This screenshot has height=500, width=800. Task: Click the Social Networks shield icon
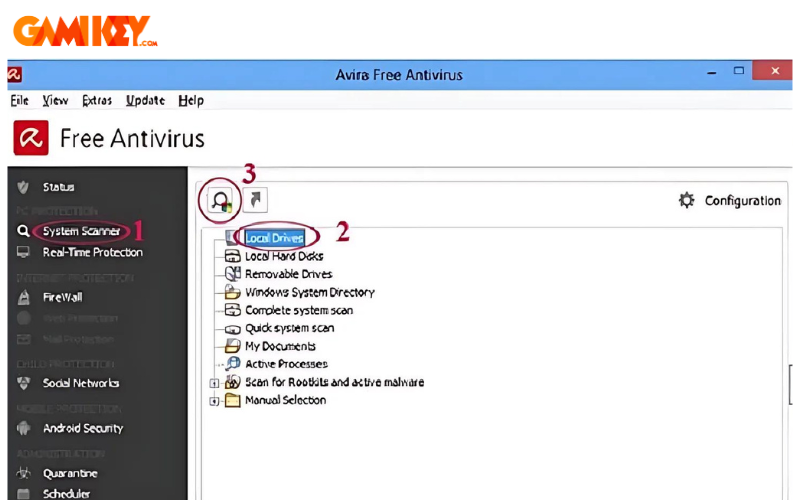(x=23, y=383)
